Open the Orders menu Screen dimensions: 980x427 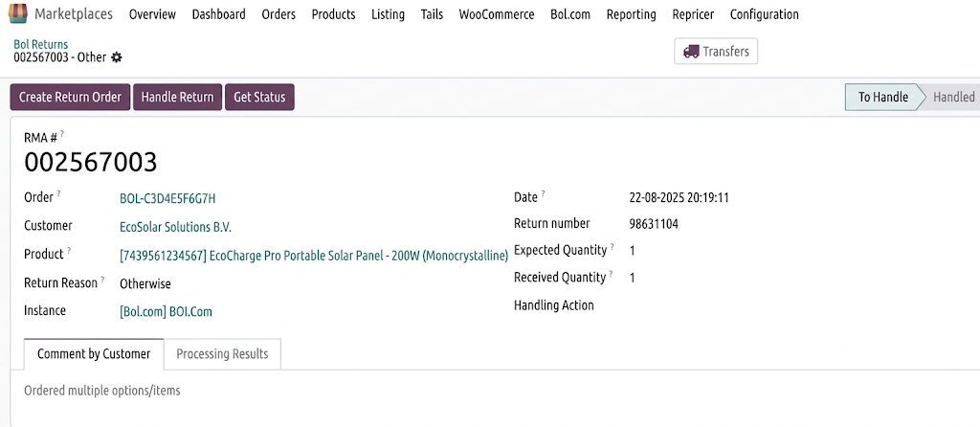point(278,14)
